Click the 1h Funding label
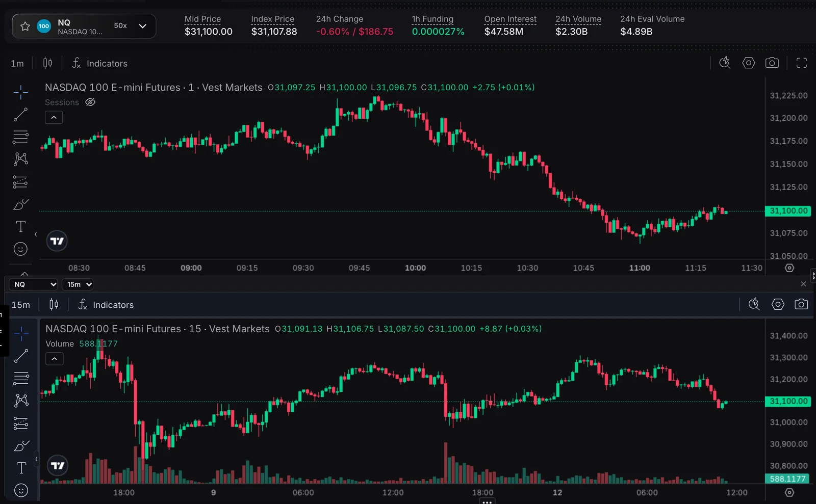816x504 pixels. pyautogui.click(x=432, y=19)
